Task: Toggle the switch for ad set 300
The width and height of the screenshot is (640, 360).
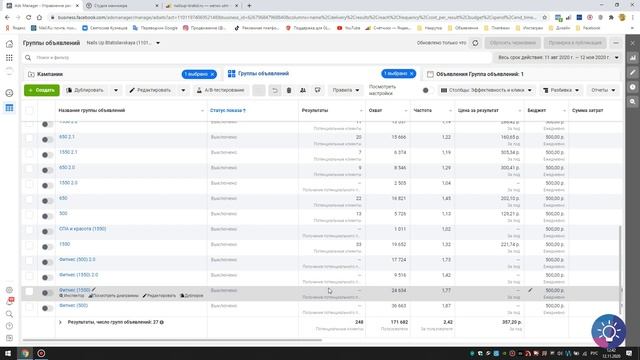Action: pos(47,216)
